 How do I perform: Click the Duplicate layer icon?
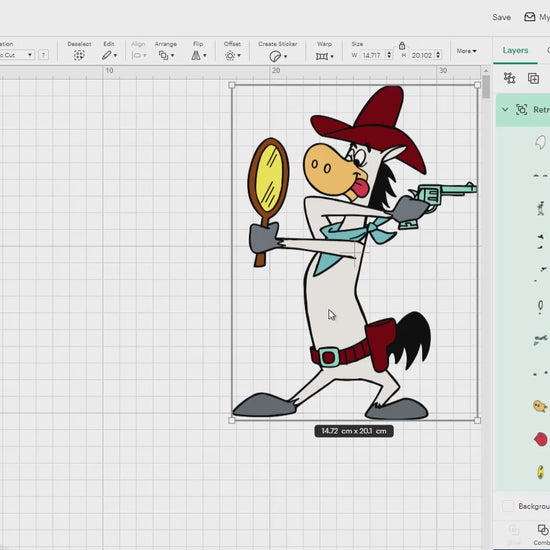point(533,78)
